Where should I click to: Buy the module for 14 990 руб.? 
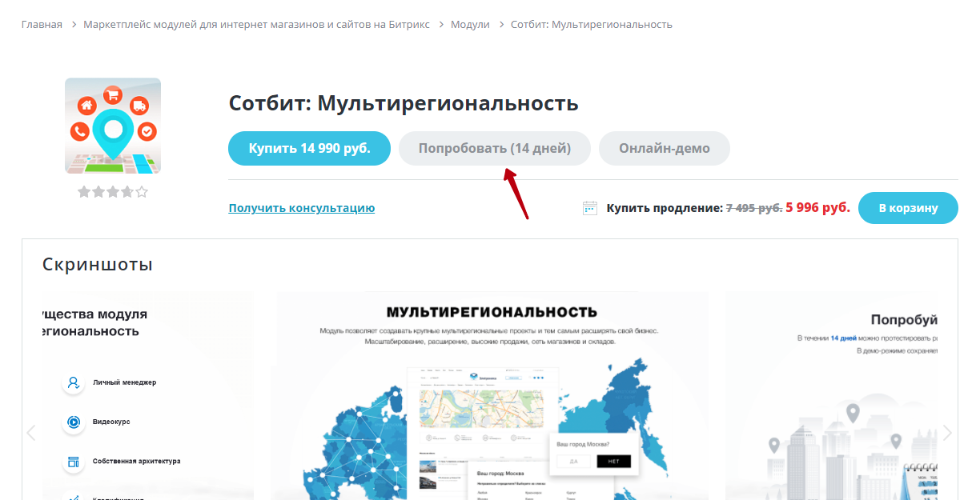point(309,148)
